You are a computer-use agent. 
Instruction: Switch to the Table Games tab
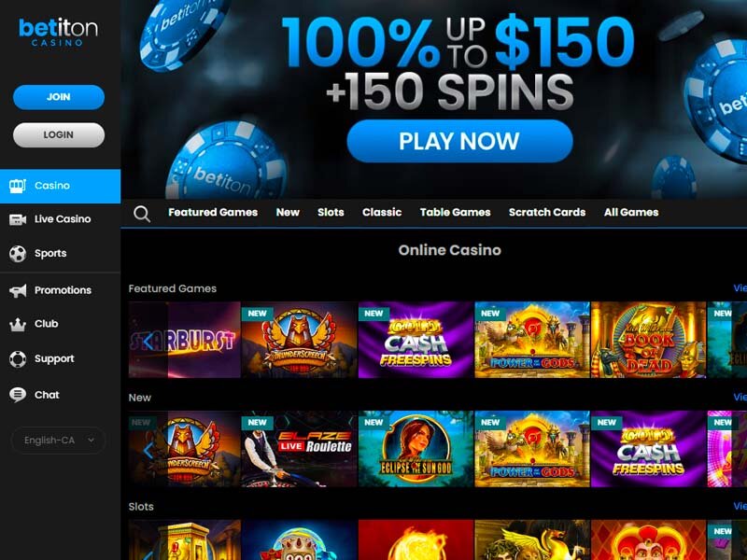(x=455, y=213)
